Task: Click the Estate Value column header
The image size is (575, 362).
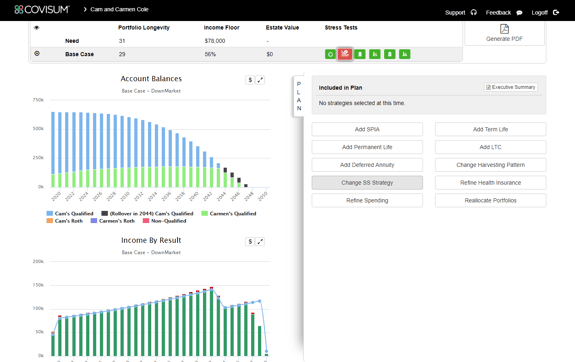Action: coord(282,28)
